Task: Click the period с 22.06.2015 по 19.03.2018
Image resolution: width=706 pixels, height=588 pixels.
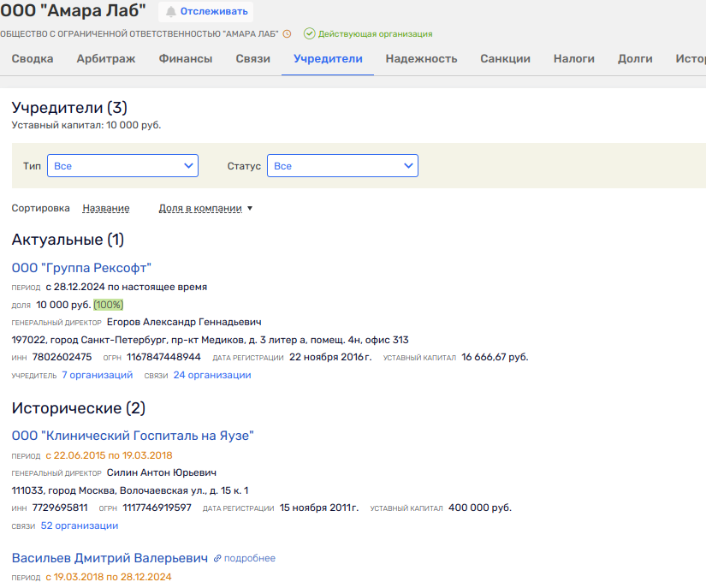Action: 109,455
